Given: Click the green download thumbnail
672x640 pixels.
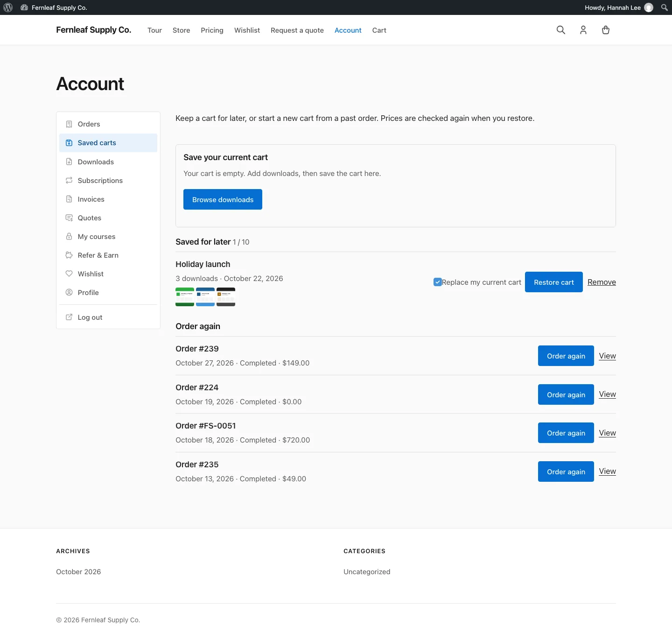Looking at the screenshot, I should [x=185, y=297].
